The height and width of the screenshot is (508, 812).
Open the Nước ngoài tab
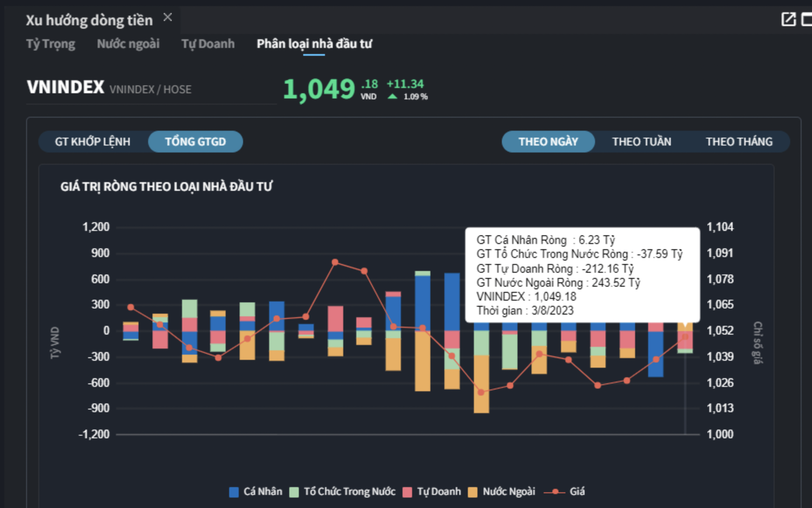click(128, 44)
